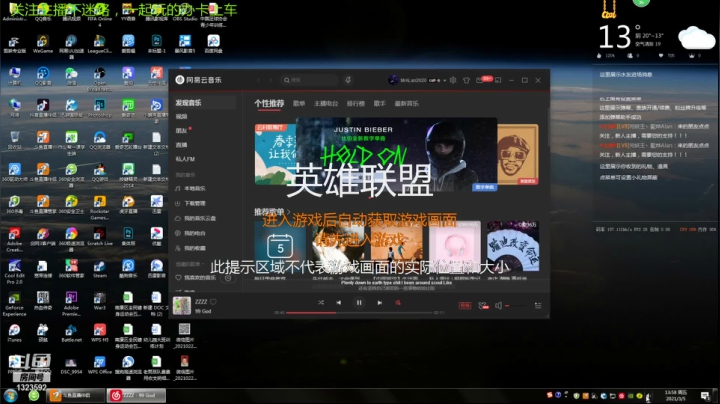Navigate back with the left arrow
The height and width of the screenshot is (404, 720).
coord(259,80)
